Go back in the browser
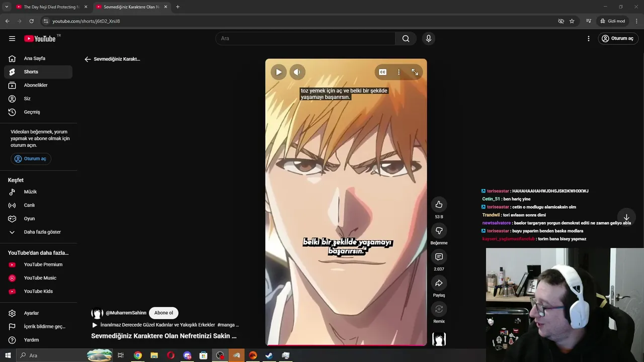The image size is (644, 362). pos(7,21)
